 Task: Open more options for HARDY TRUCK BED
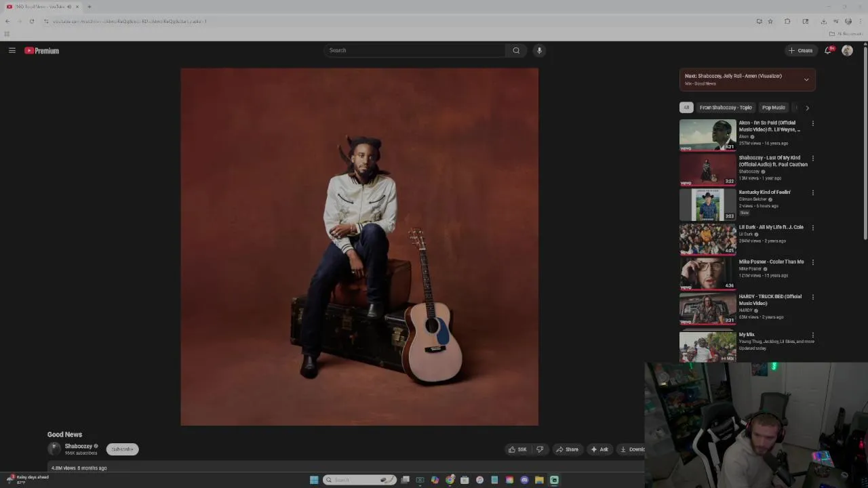[x=812, y=297]
